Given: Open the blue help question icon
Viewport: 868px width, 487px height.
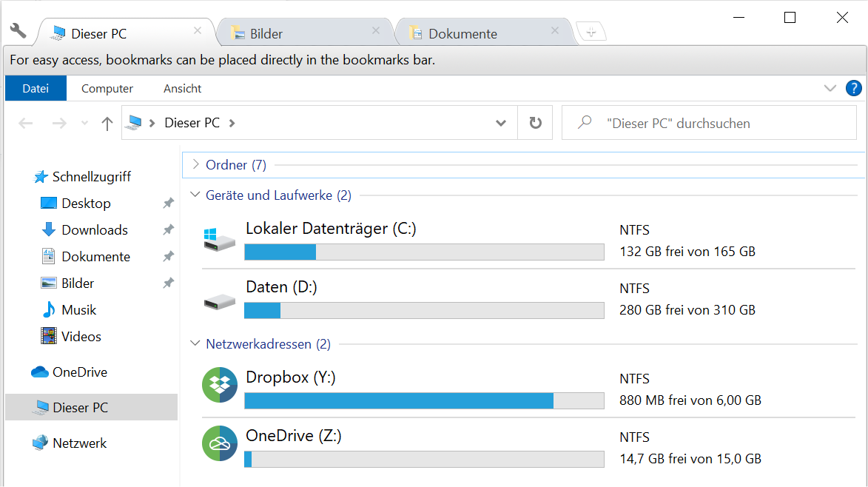Looking at the screenshot, I should [x=854, y=88].
